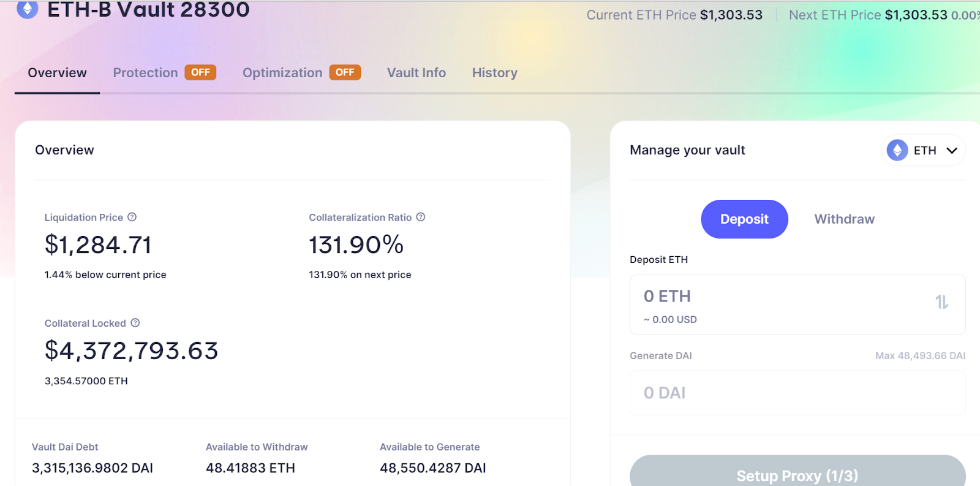
Task: Select the Overview tab
Action: (x=57, y=73)
